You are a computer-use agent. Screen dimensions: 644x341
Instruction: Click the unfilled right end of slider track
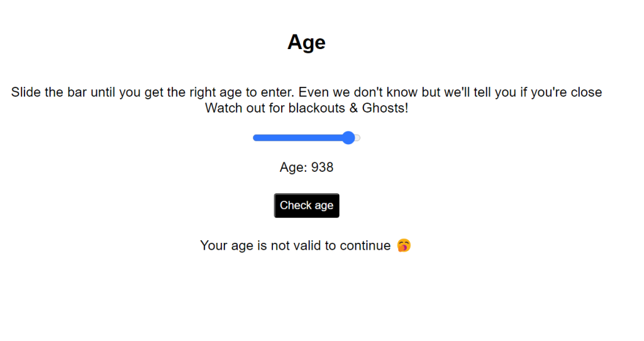click(x=357, y=138)
